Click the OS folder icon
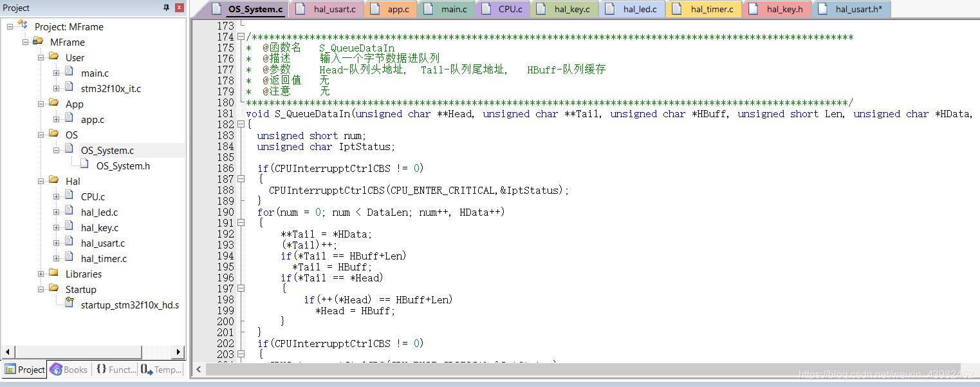This screenshot has height=387, width=980. pyautogui.click(x=53, y=134)
